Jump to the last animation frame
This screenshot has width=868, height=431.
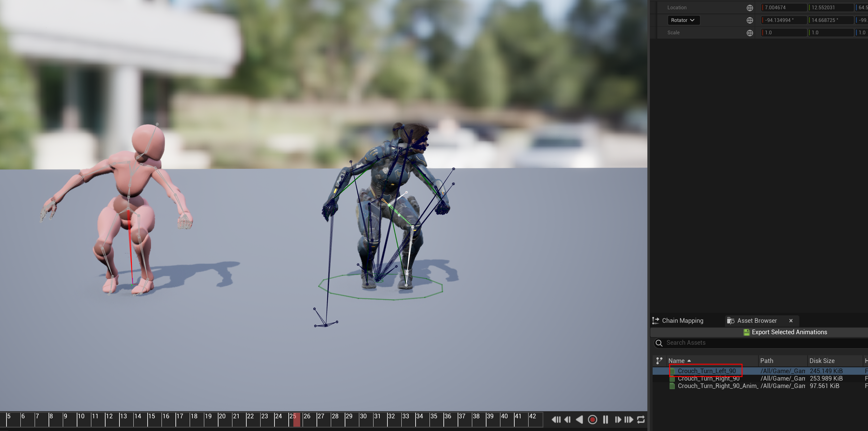point(629,420)
